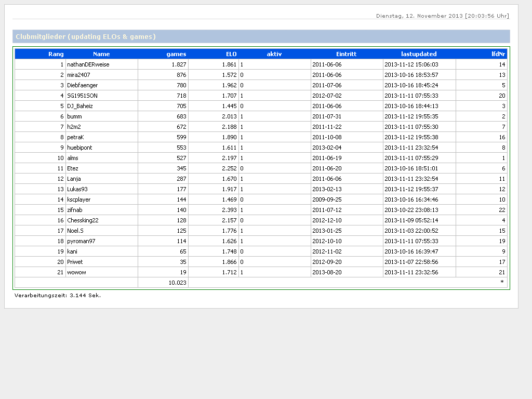Screen dimensions: 532x399
Task: Click the Clubmitglieder title bar
Action: pos(261,37)
